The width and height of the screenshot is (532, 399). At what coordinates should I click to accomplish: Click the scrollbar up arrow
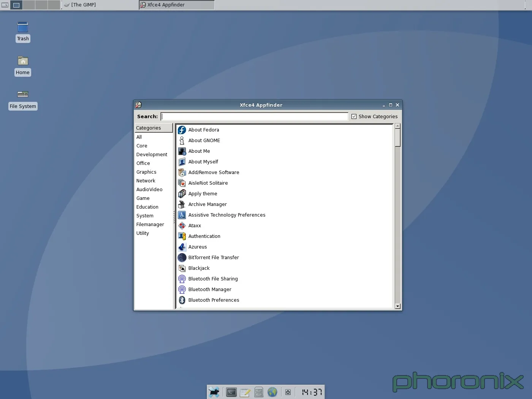point(398,126)
